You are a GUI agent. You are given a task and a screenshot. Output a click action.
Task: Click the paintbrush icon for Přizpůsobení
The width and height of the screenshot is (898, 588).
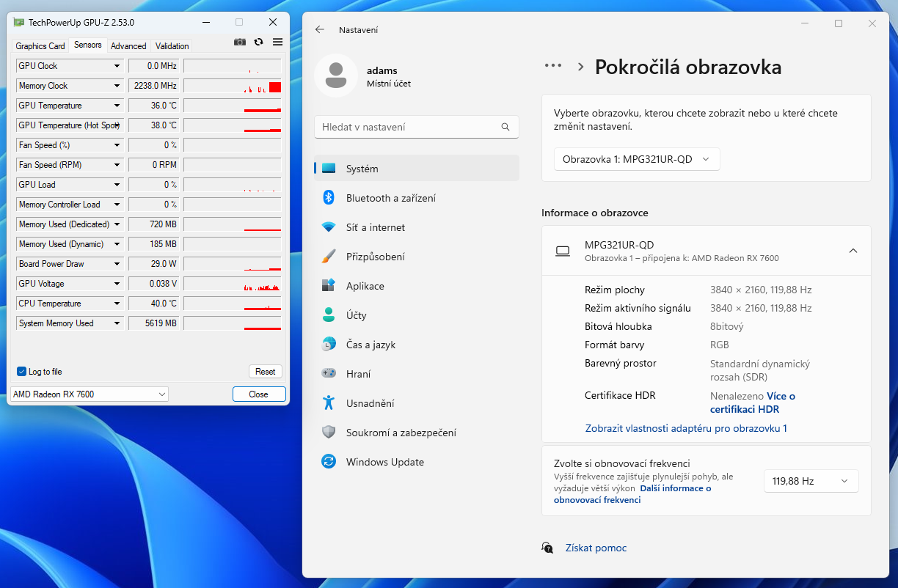(329, 257)
